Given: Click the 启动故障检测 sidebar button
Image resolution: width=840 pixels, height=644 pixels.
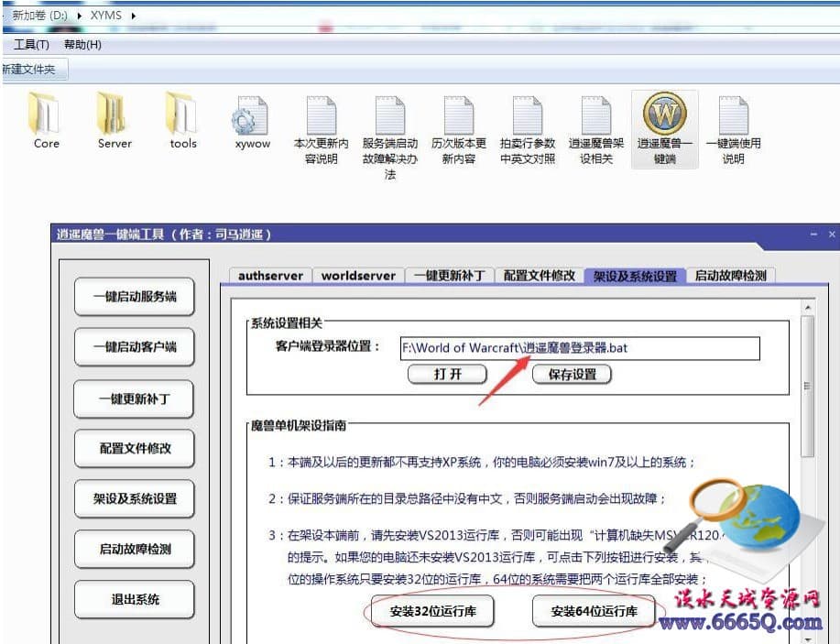Looking at the screenshot, I should [x=135, y=549].
